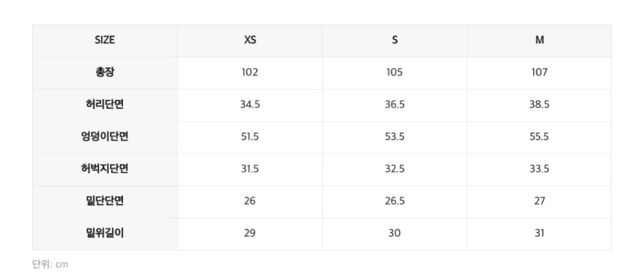The image size is (644, 272).
Task: Click the XS 밑위길이 value 29
Action: 250,233
